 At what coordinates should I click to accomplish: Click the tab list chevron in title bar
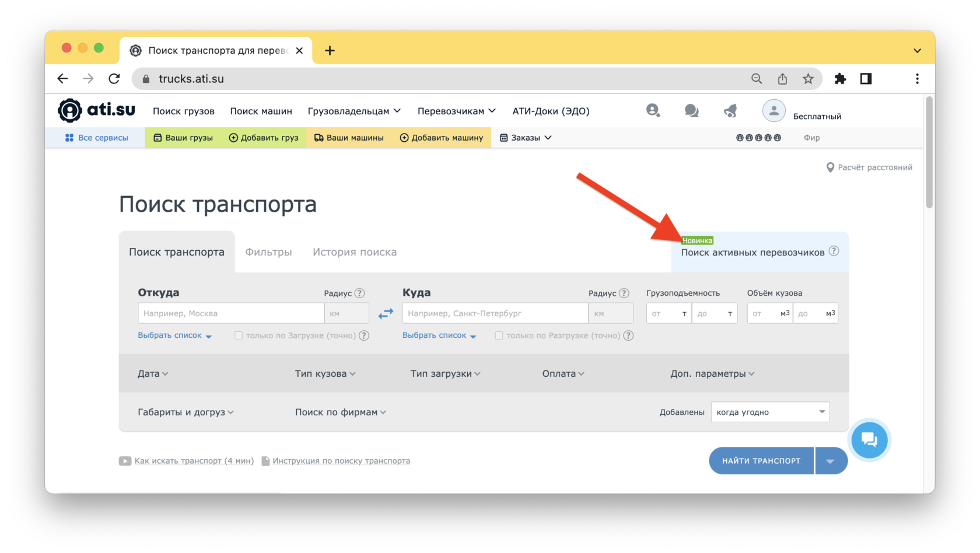coord(917,51)
